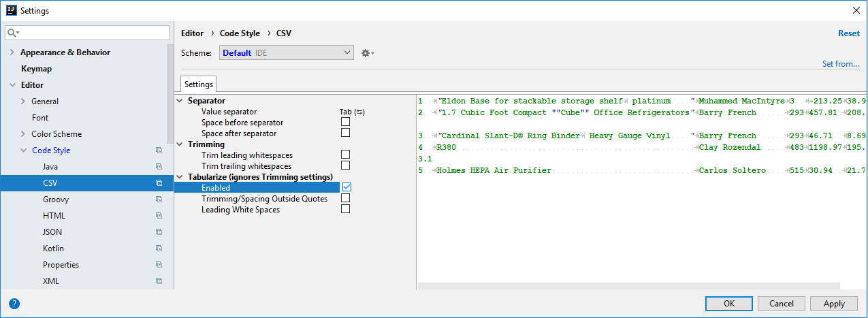Click the copy icon next to JSON
Image resolution: width=868 pixels, height=318 pixels.
click(159, 232)
